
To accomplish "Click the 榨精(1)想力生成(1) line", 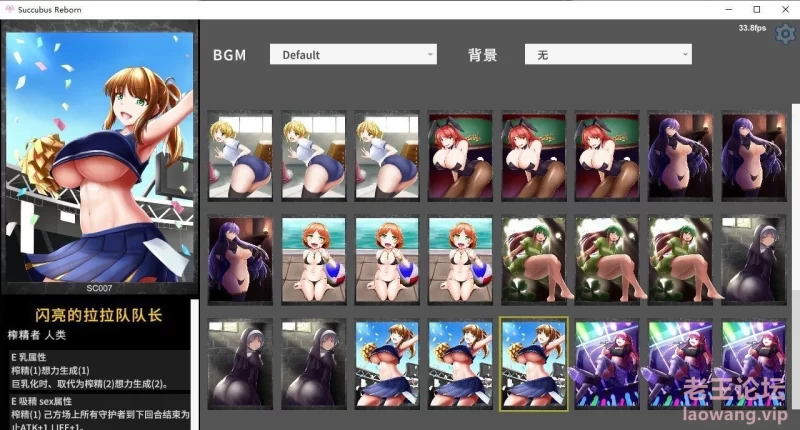I will click(x=51, y=370).
